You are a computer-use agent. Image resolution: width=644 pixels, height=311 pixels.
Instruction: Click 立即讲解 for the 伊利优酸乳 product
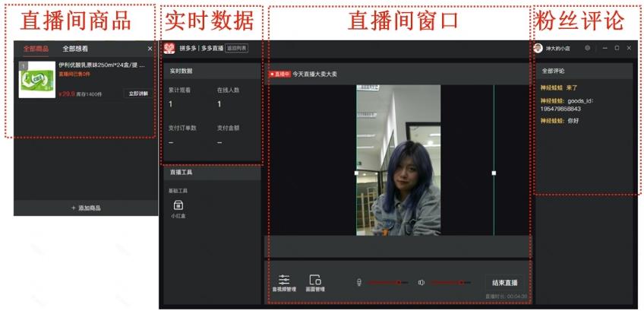[x=138, y=94]
